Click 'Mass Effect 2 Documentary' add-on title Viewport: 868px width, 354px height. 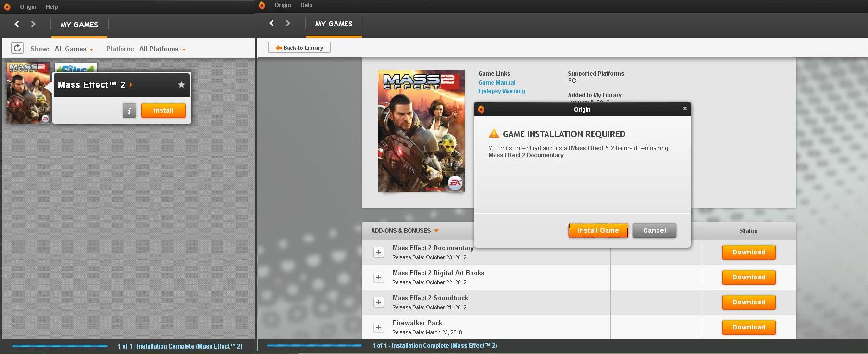point(433,248)
